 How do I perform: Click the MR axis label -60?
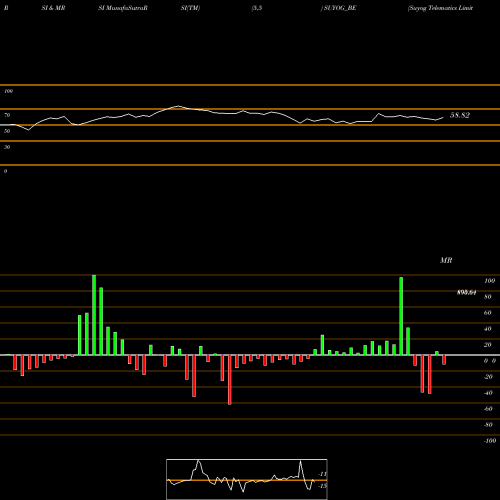click(x=488, y=409)
